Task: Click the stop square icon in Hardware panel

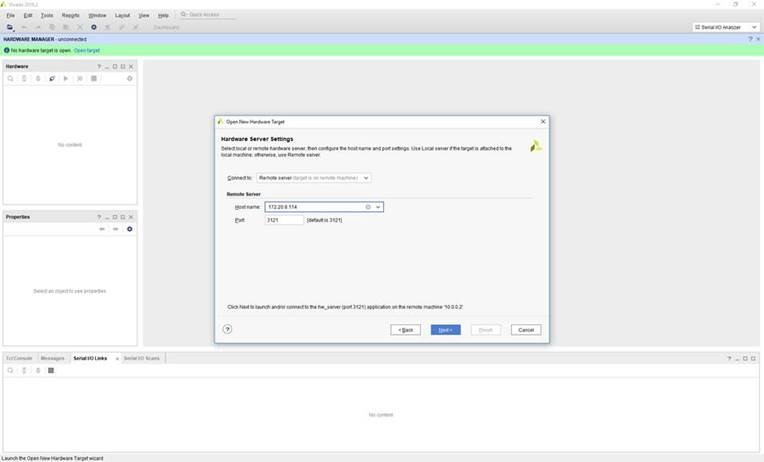Action: [94, 78]
